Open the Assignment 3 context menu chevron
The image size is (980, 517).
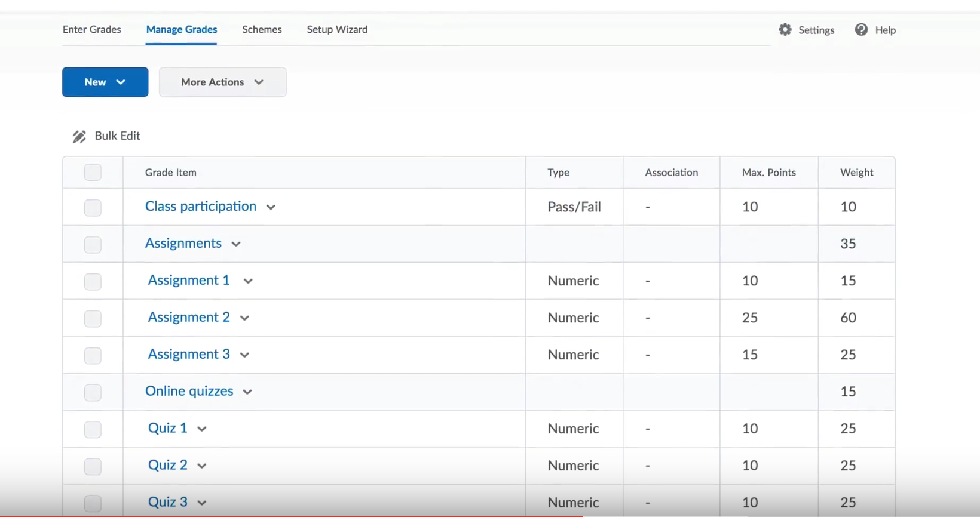(x=244, y=355)
